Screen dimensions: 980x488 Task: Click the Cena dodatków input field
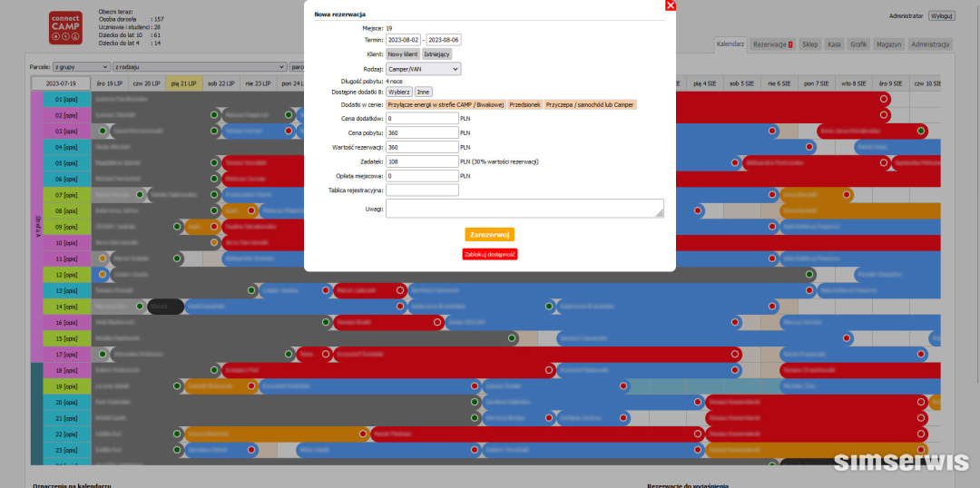[422, 118]
